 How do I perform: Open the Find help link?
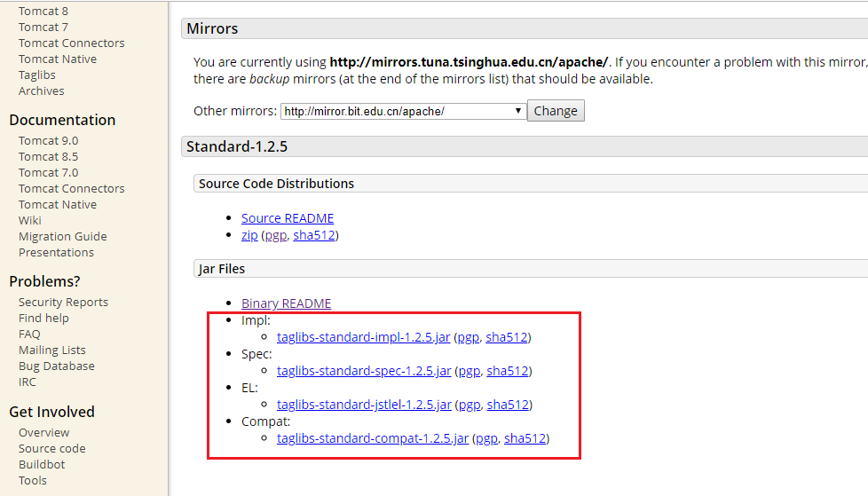click(x=43, y=319)
